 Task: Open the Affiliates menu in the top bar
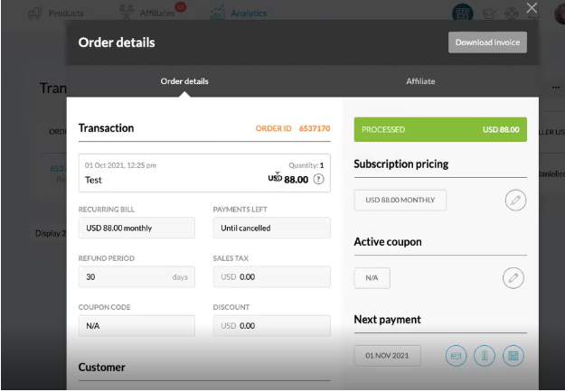(x=157, y=14)
